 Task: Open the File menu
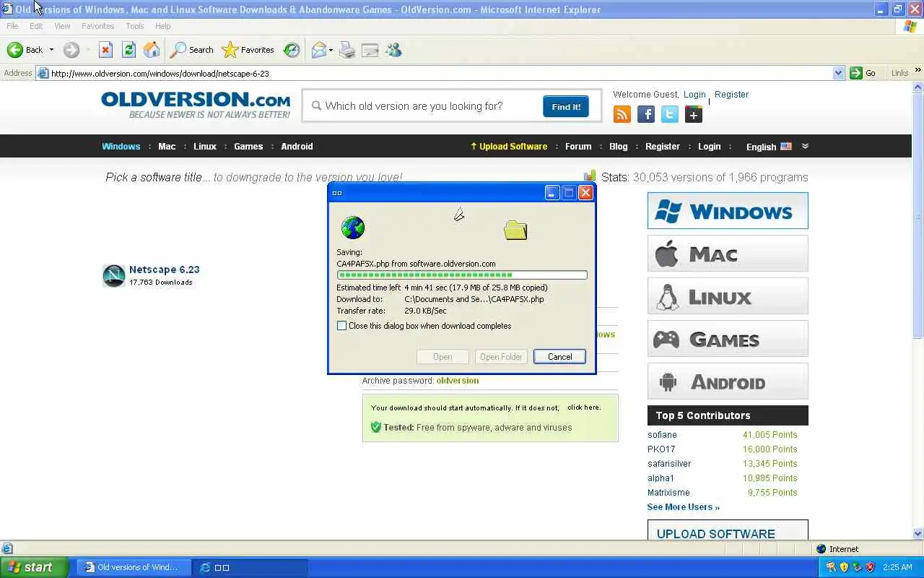pos(12,26)
